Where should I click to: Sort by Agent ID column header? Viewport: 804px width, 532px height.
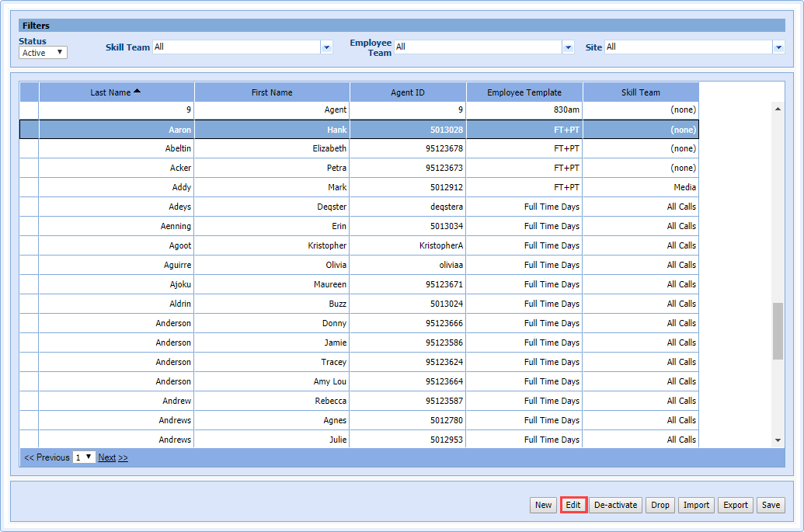[x=407, y=92]
